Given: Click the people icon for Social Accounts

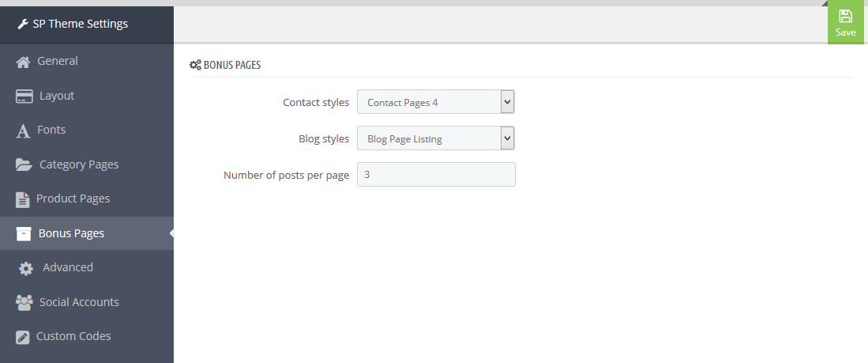Looking at the screenshot, I should pyautogui.click(x=24, y=303).
